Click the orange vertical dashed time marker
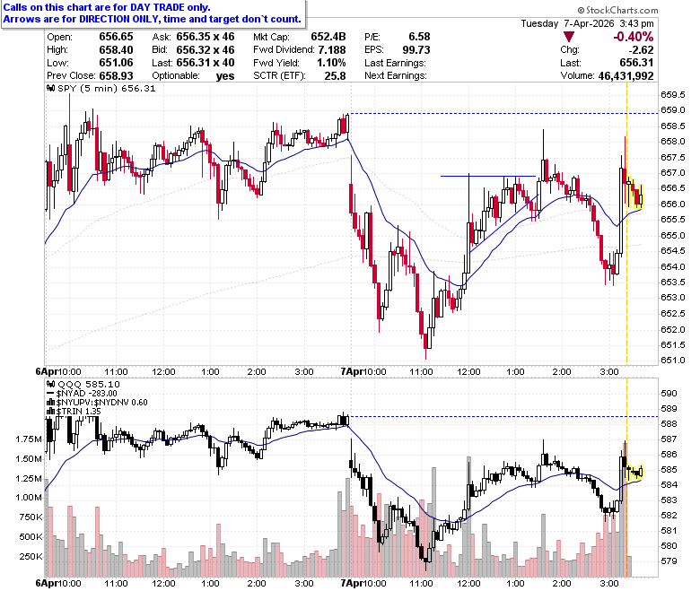Screen dimensions: 700x591 coord(626,223)
